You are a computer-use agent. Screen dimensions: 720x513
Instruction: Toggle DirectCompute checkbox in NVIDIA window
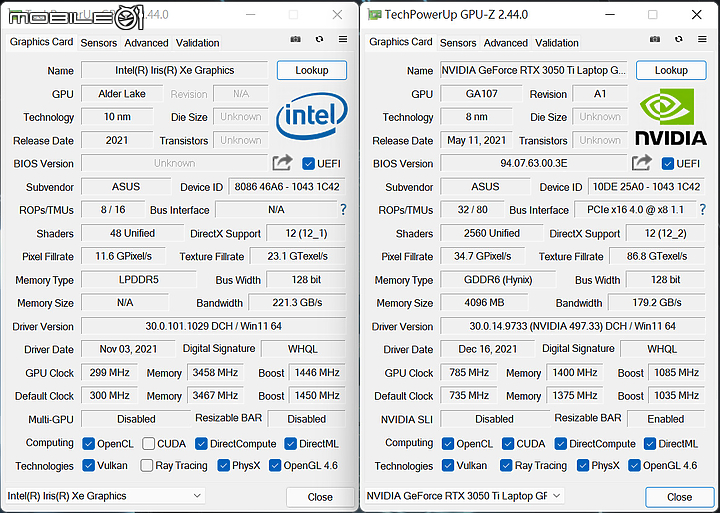(x=561, y=444)
